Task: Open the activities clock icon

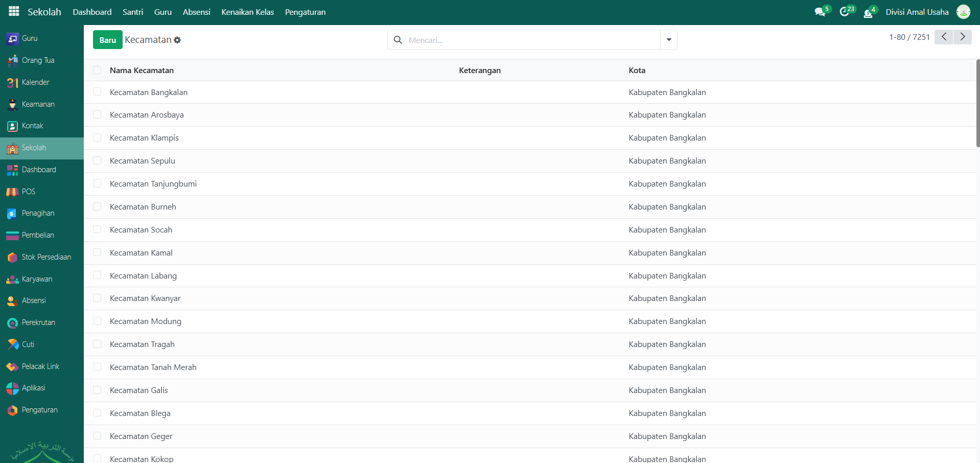Action: (x=845, y=12)
